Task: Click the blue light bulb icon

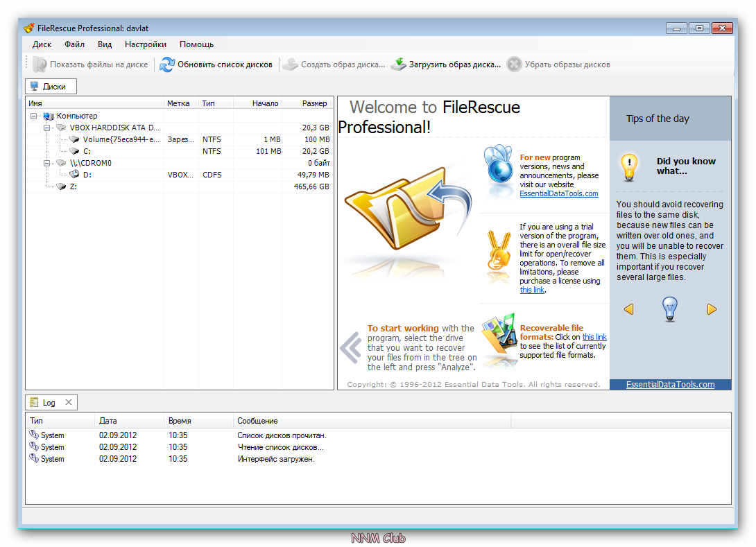Action: pyautogui.click(x=669, y=309)
